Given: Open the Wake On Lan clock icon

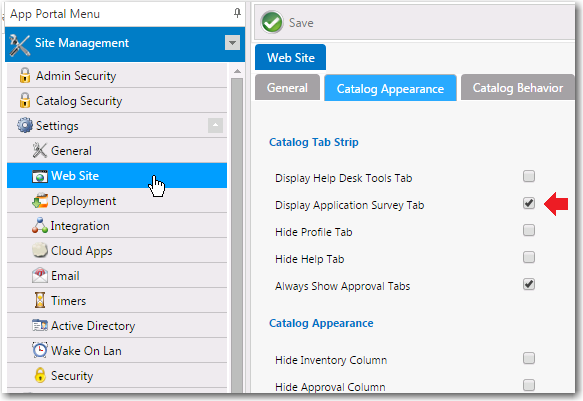Looking at the screenshot, I should click(40, 350).
